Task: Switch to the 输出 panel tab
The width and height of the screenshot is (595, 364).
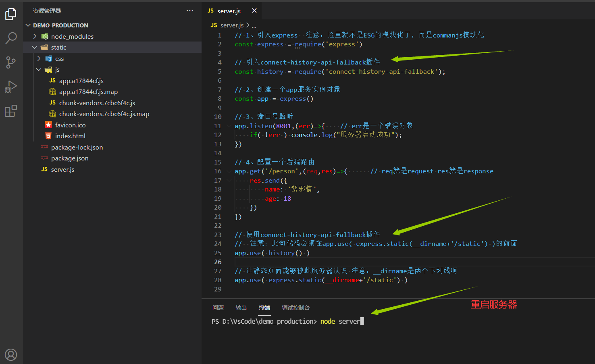Action: click(241, 308)
